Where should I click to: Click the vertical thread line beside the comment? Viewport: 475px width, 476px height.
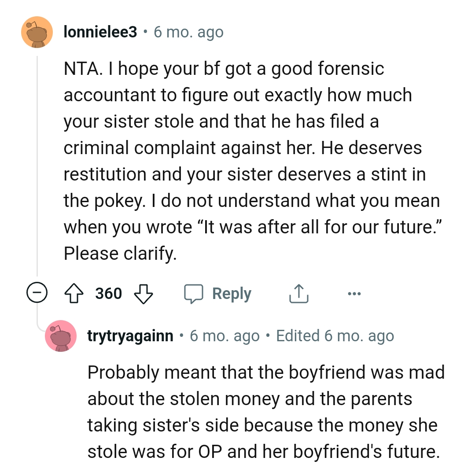tap(37, 176)
